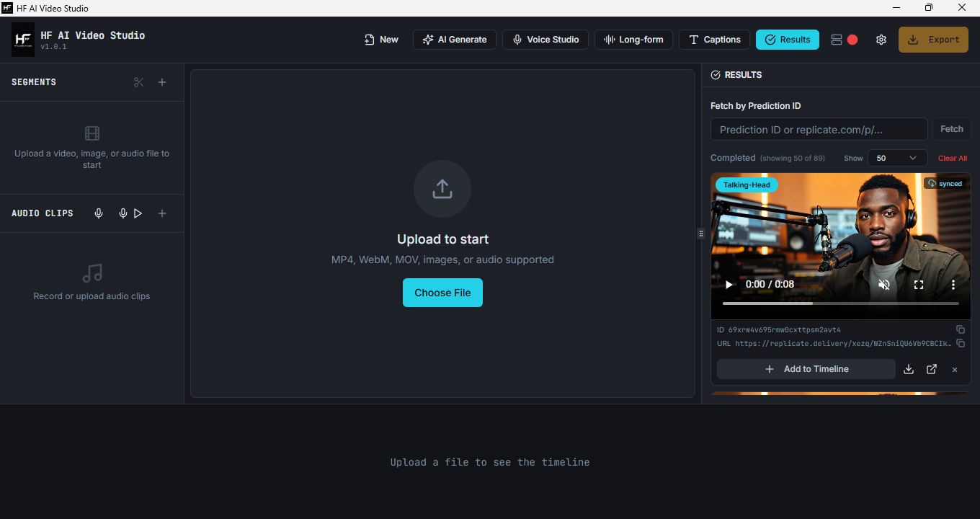This screenshot has height=519, width=980.
Task: Minimize the HF AI Video Studio window
Action: point(896,8)
